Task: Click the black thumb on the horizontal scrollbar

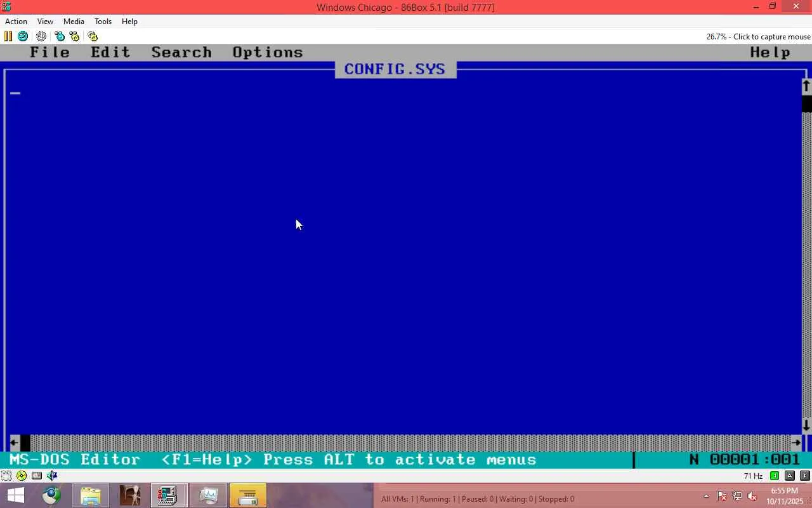Action: pyautogui.click(x=25, y=443)
